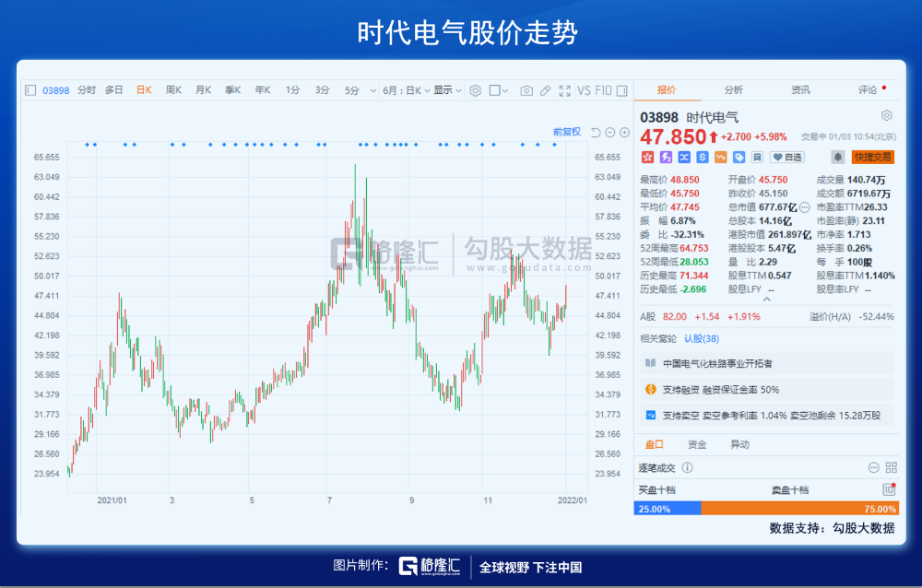922x588 pixels.
Task: Toggle 自选 watchlist favorite
Action: click(786, 157)
